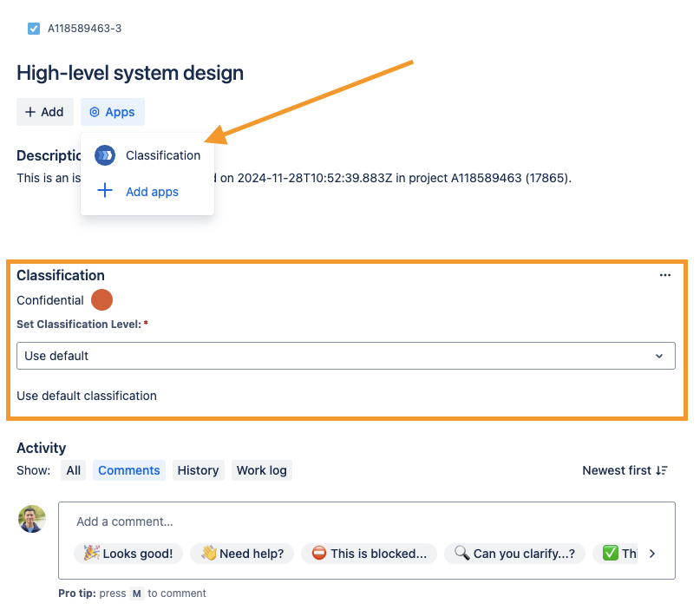The height and width of the screenshot is (610, 700).
Task: Toggle sort order via Newest first
Action: (x=617, y=470)
